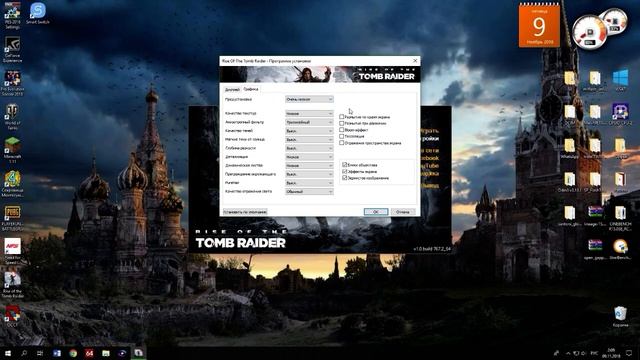
Task: Click the Отмена (Cancel) button
Action: (x=403, y=212)
